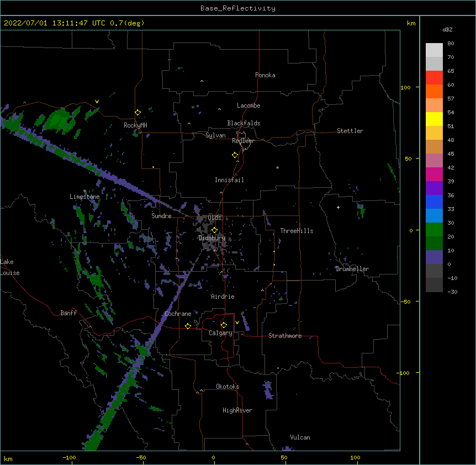This screenshot has height=465, width=476.
Task: Click the RockyMH city label
Action: (x=135, y=125)
